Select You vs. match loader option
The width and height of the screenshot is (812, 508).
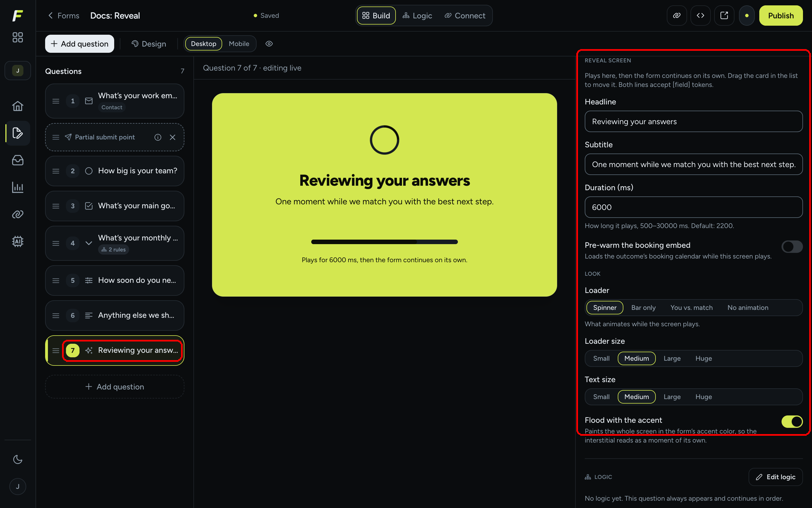click(x=691, y=308)
